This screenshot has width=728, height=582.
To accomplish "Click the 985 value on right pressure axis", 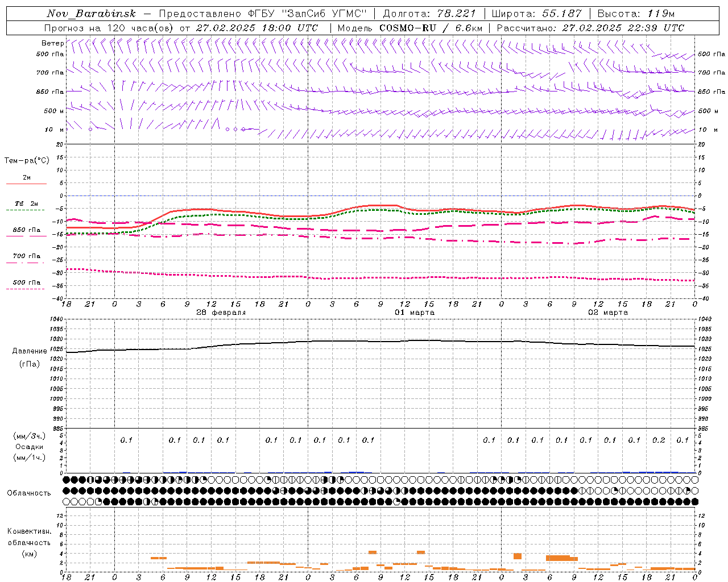I will 704,429.
